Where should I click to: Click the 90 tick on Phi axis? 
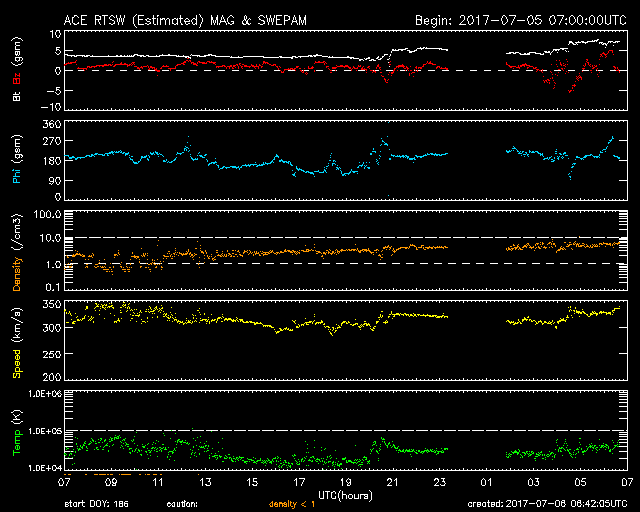pyautogui.click(x=55, y=180)
